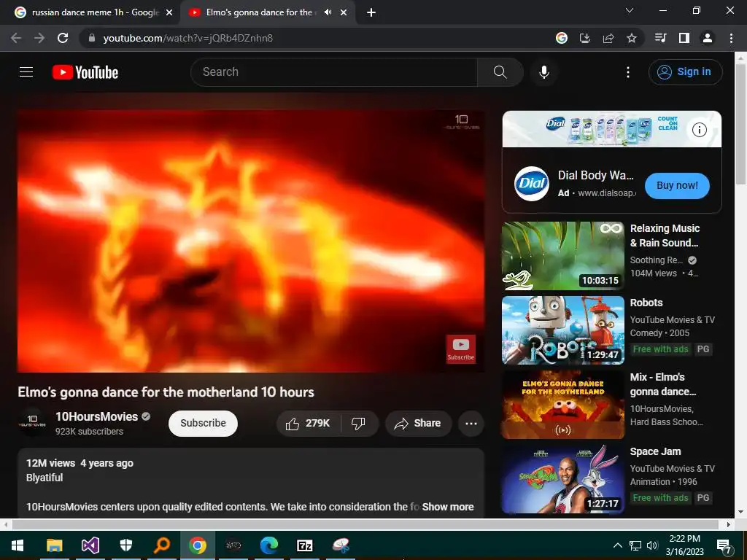Screen dimensions: 747x560
Task: Go back in browser history
Action: tap(16, 38)
